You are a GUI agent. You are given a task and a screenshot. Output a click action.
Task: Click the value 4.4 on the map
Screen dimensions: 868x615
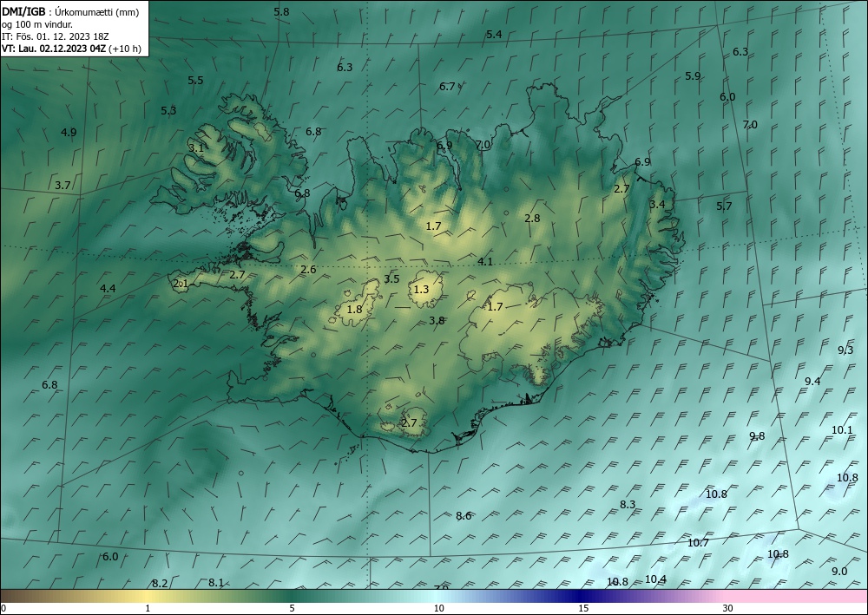[108, 288]
